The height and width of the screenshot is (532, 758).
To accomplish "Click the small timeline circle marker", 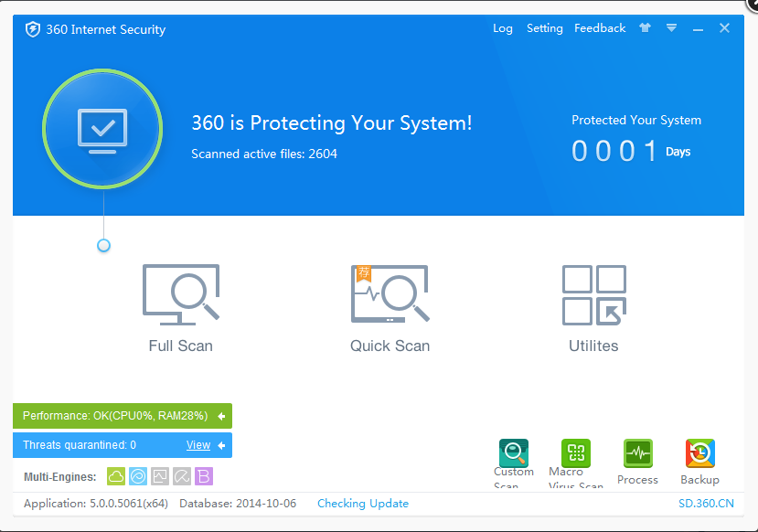I will (103, 246).
